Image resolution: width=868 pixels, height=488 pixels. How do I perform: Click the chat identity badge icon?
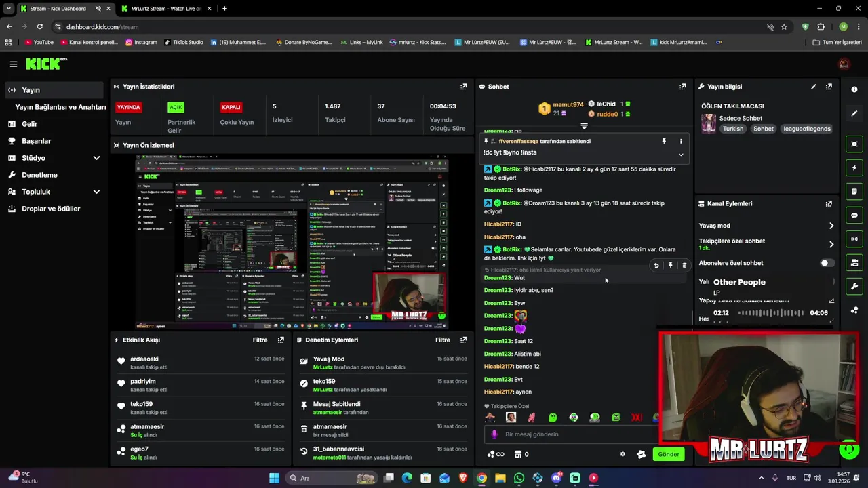(641, 454)
